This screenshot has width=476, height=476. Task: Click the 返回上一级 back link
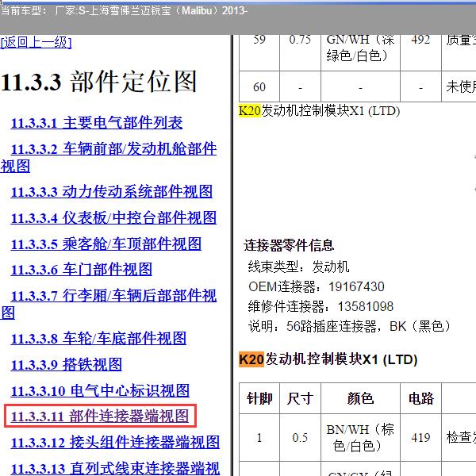point(36,42)
